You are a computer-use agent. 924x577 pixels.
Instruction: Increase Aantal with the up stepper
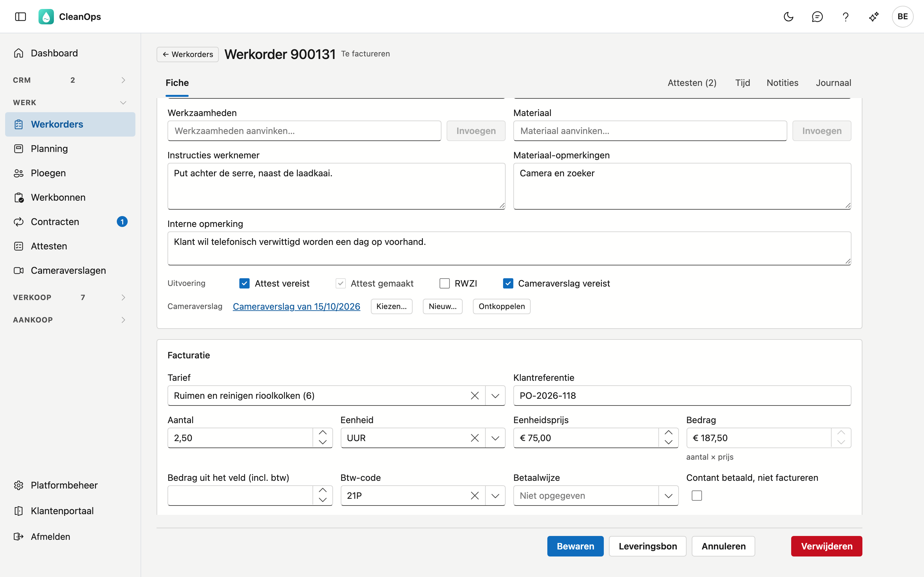click(323, 433)
